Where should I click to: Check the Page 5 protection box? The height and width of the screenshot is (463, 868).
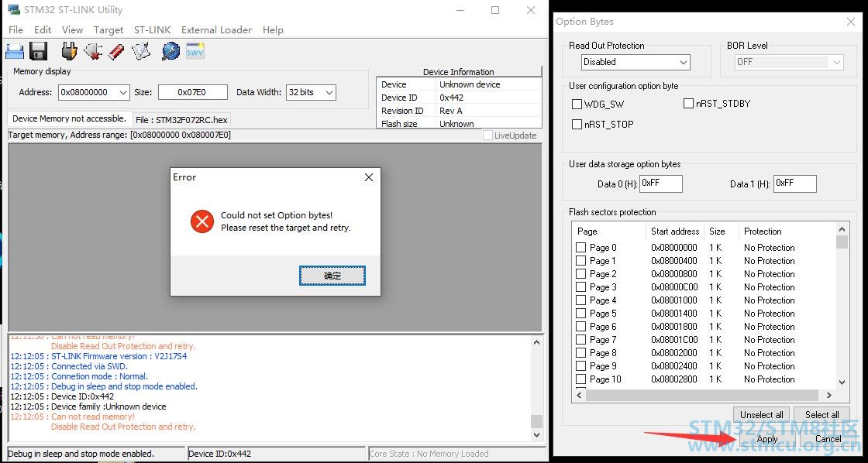[x=580, y=314]
